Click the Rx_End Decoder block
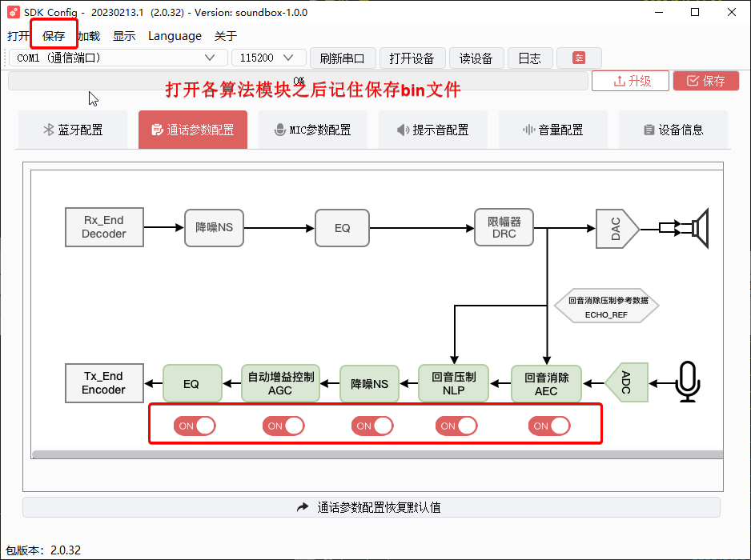 (x=104, y=227)
